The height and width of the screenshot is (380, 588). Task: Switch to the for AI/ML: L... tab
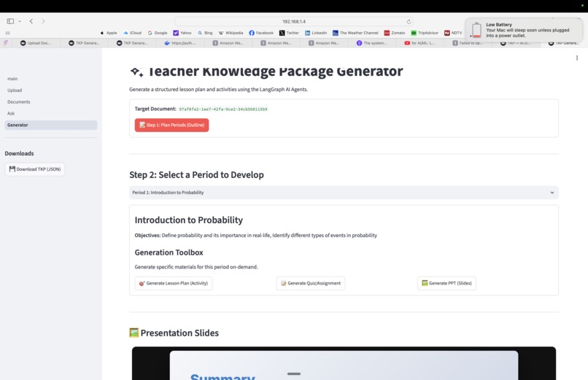[x=419, y=43]
